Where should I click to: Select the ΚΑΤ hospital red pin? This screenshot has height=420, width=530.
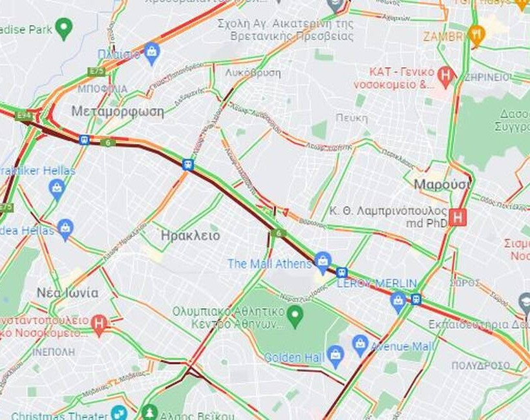click(446, 76)
